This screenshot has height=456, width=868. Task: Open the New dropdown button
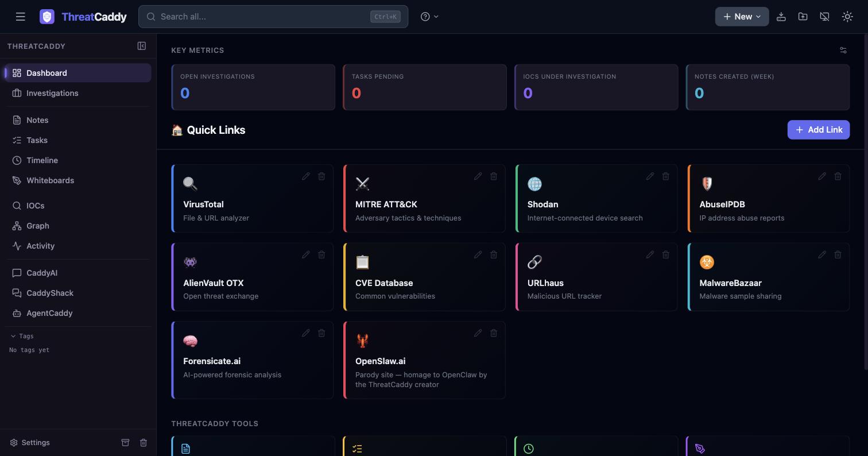pyautogui.click(x=742, y=17)
